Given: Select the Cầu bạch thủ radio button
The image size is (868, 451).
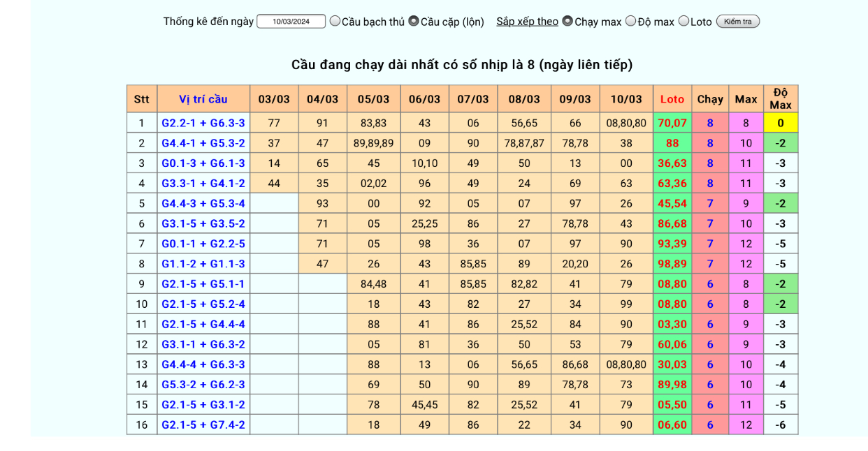Looking at the screenshot, I should [335, 21].
